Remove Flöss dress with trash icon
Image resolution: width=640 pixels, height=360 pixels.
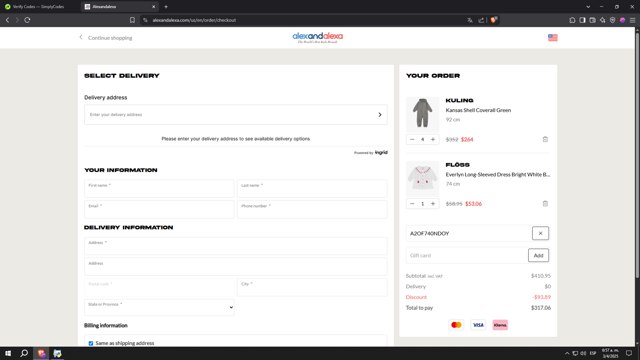pos(545,204)
